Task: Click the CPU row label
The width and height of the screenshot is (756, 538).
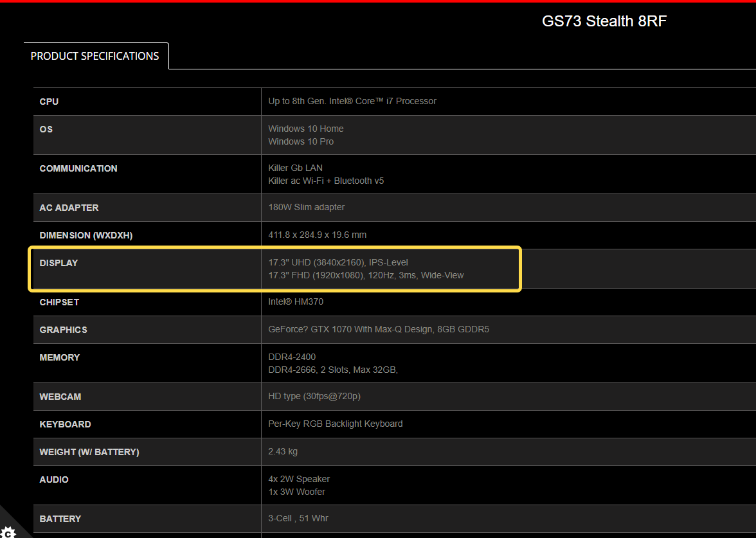Action: click(49, 102)
